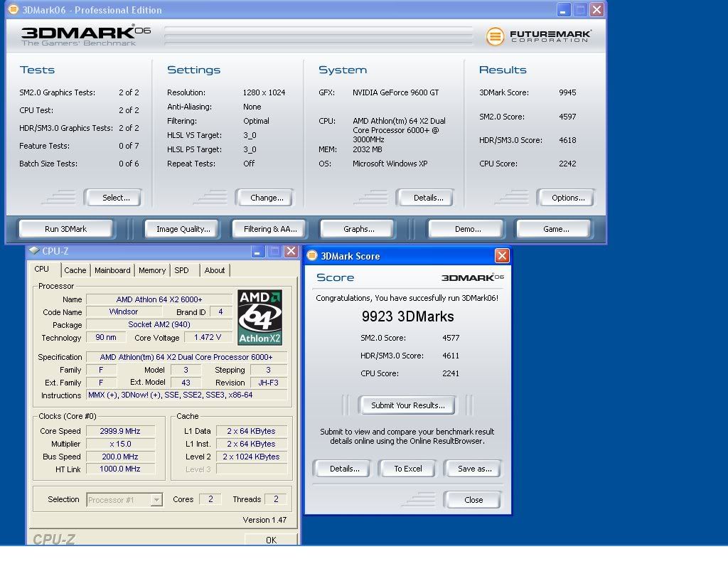This screenshot has height=586, width=728.
Task: Click Save as... in the Score dialog
Action: [x=473, y=469]
